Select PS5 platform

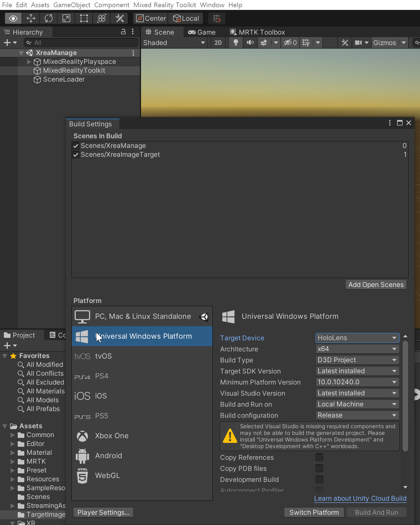(x=142, y=416)
